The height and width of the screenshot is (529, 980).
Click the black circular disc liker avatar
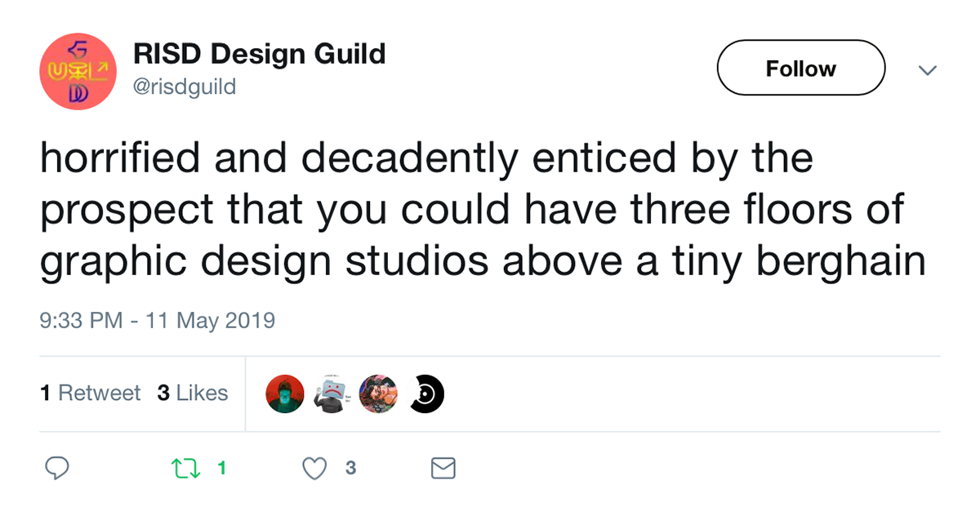coord(425,393)
